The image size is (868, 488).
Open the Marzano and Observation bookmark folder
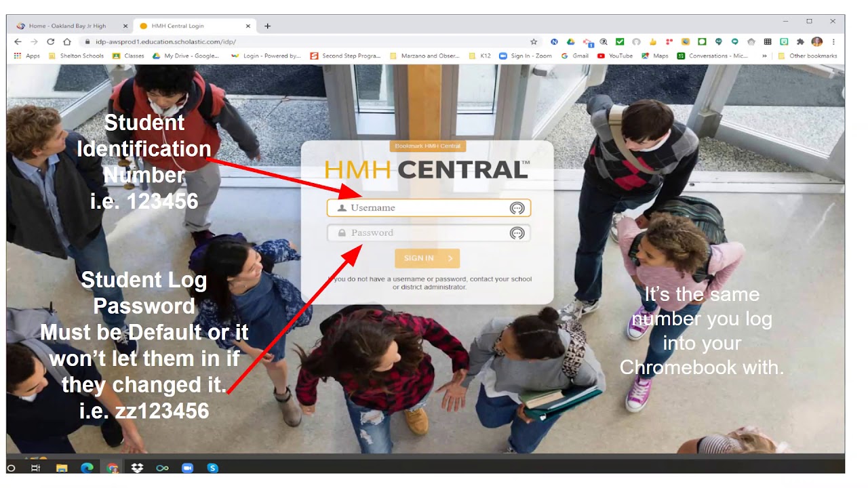click(425, 56)
